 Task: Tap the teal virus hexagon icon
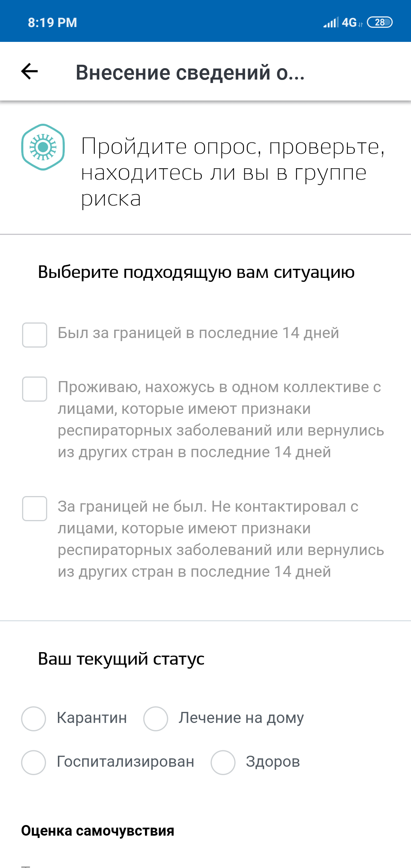click(x=43, y=147)
